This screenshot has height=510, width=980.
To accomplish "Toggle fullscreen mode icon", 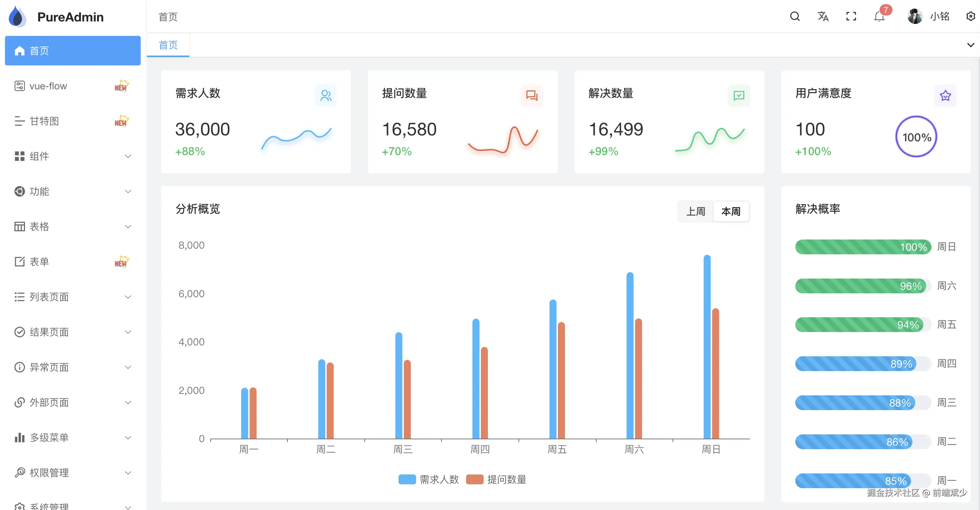I will (x=851, y=16).
